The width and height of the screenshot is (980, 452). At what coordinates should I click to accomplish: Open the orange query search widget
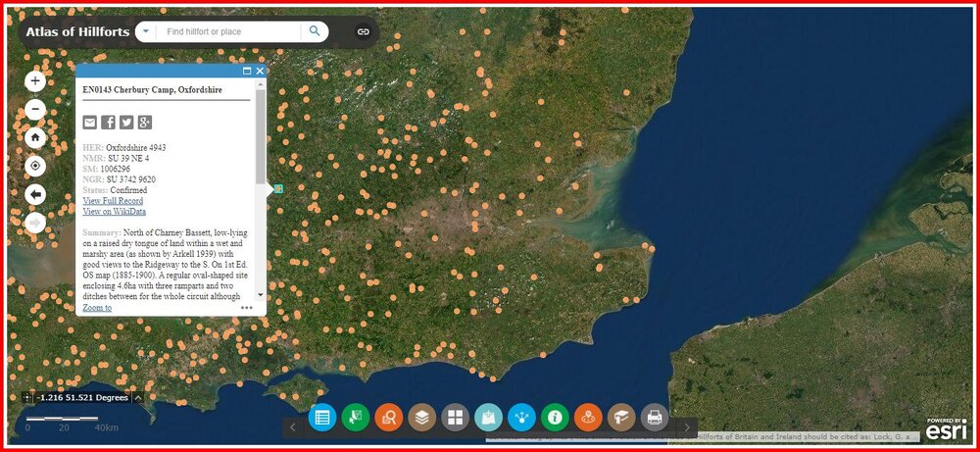tap(389, 417)
